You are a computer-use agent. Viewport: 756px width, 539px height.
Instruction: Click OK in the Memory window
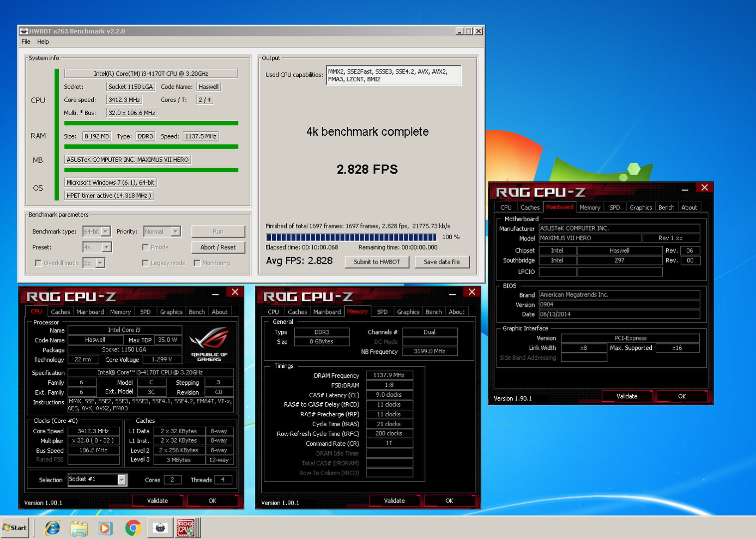coord(449,501)
